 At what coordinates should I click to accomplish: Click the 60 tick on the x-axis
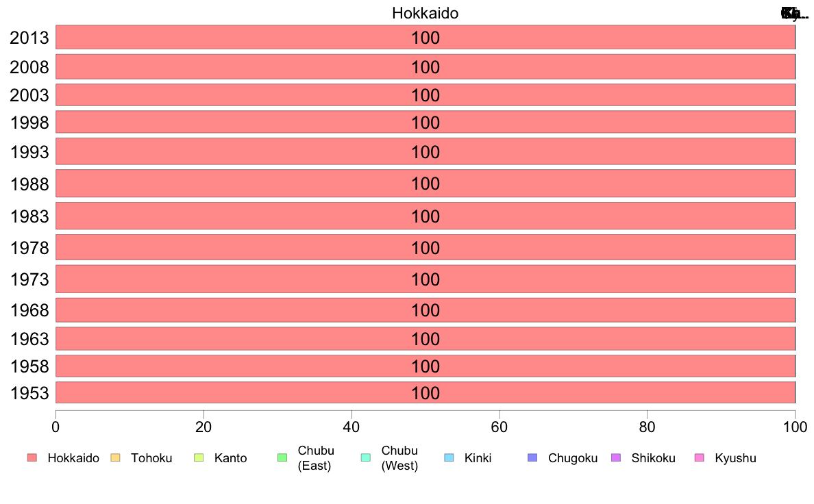tap(500, 427)
